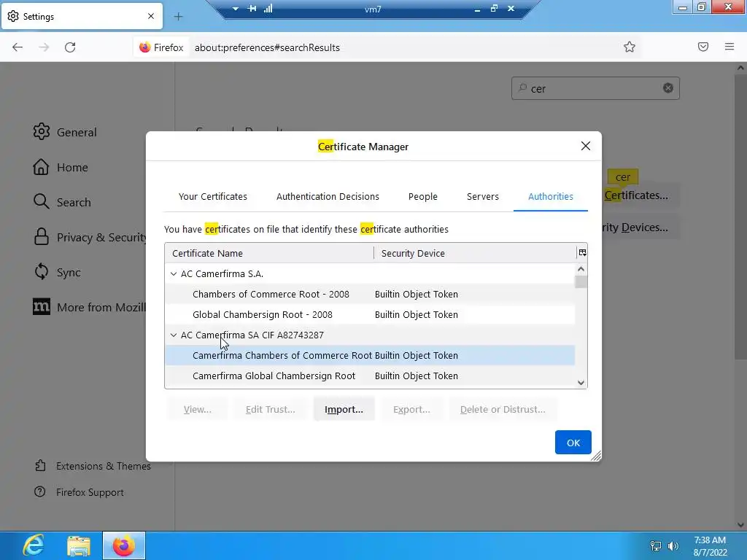Open Search settings category
This screenshot has width=747, height=560.
point(62,203)
